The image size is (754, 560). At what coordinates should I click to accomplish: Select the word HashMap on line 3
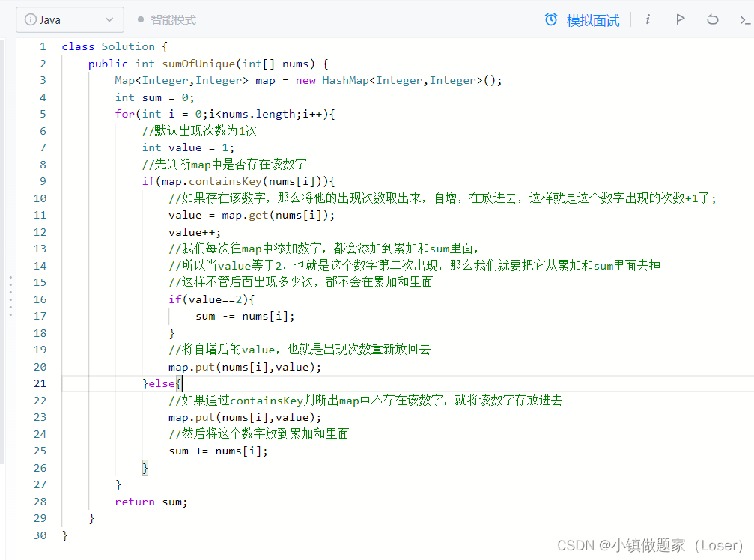point(345,79)
